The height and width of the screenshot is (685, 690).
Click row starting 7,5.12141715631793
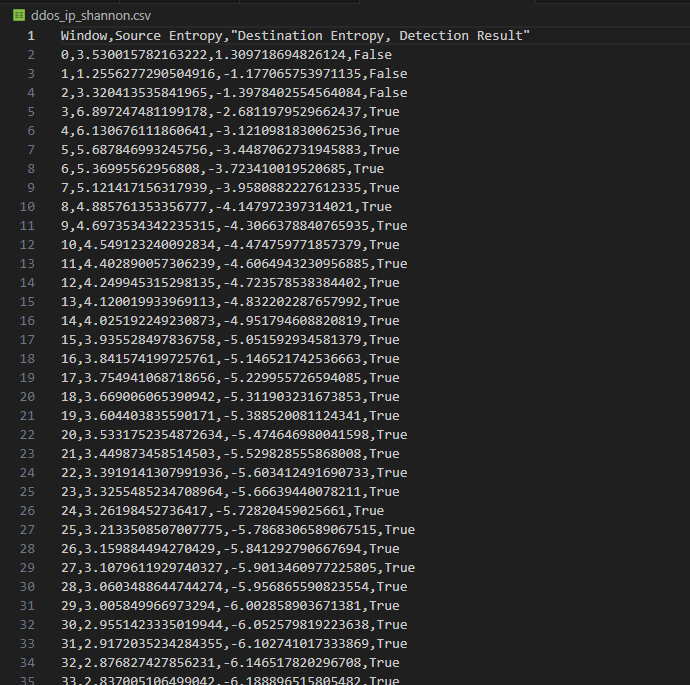coord(230,187)
